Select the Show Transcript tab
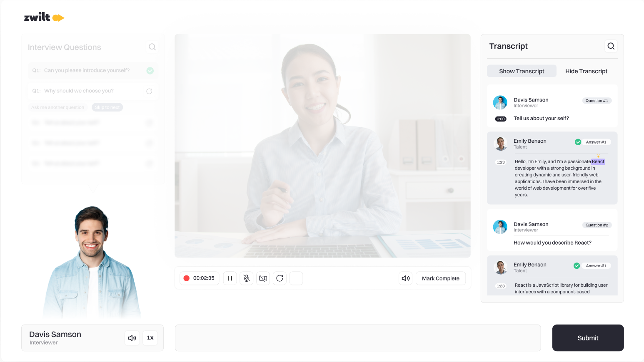This screenshot has height=362, width=644. pyautogui.click(x=522, y=71)
